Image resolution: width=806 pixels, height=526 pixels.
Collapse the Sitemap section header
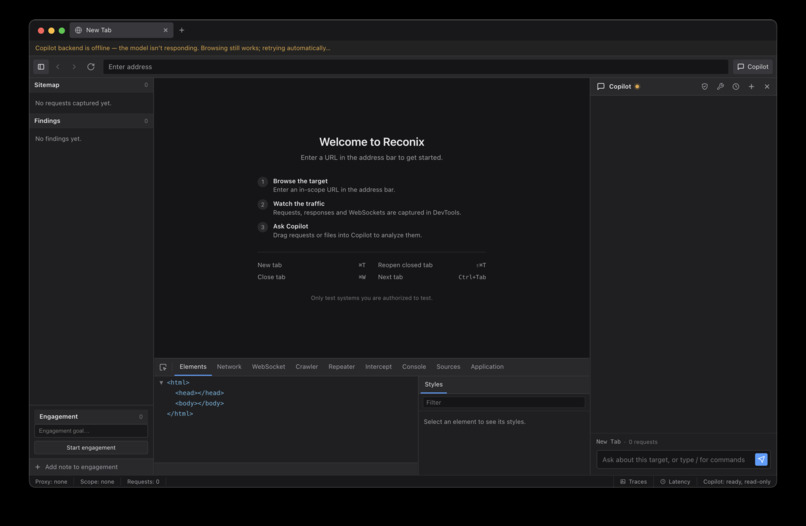tap(91, 85)
